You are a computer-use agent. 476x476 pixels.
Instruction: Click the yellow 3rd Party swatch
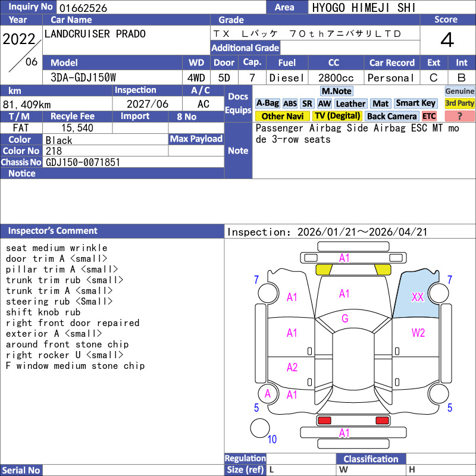point(459,104)
